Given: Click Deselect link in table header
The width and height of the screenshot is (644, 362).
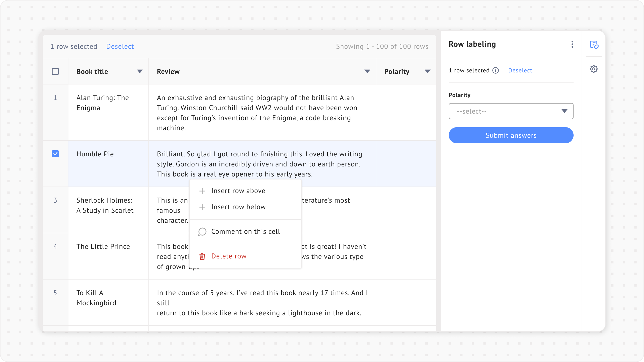Looking at the screenshot, I should coord(120,47).
